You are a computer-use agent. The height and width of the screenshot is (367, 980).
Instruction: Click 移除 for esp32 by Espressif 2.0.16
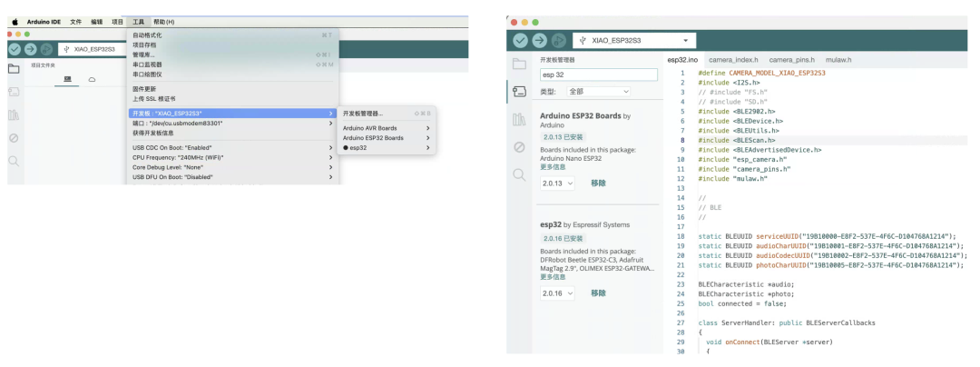point(598,293)
